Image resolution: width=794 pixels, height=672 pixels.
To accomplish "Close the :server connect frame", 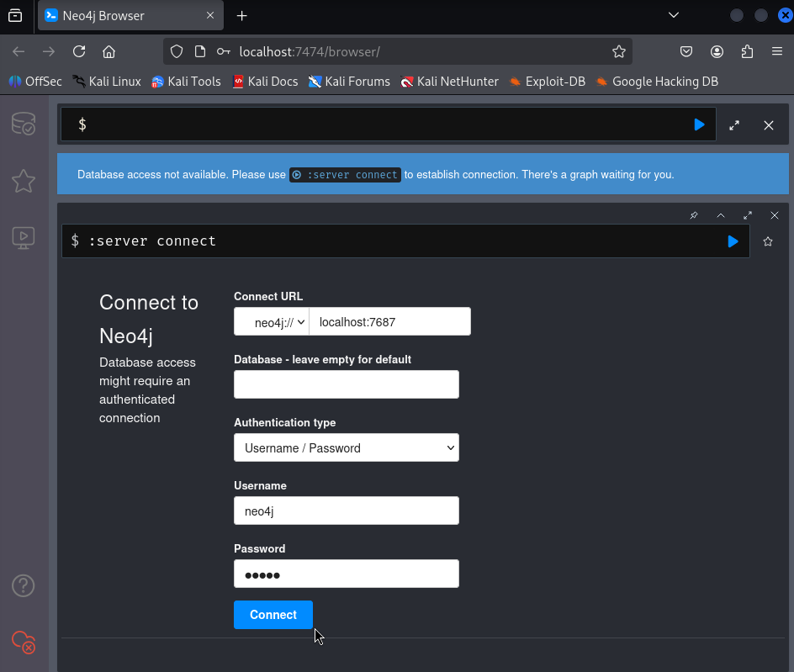I will coord(775,215).
